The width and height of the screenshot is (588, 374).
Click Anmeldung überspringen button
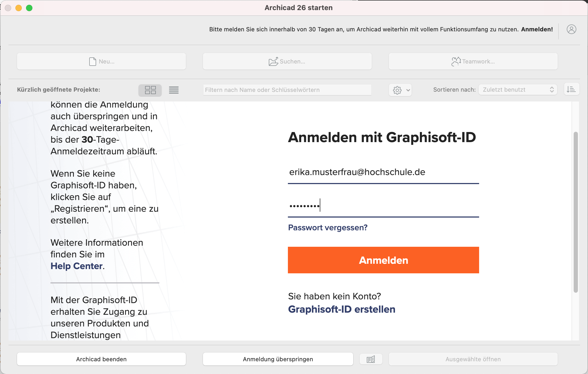click(278, 359)
